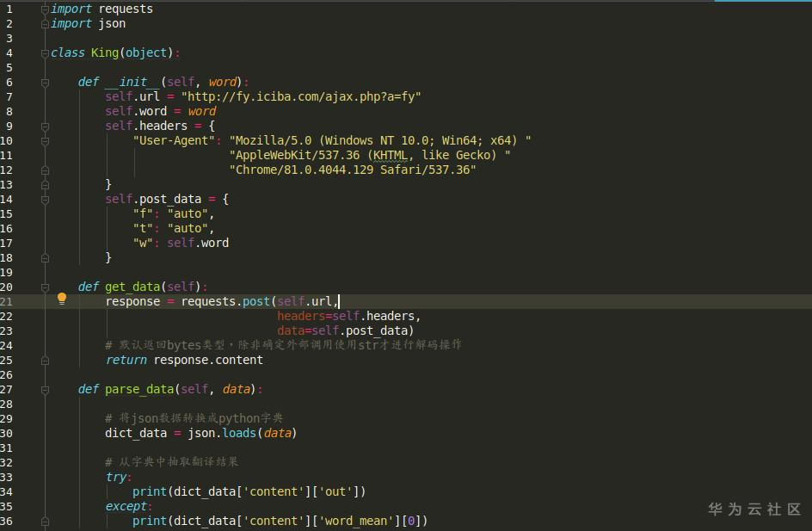The image size is (812, 531).
Task: Click the bytes comment on line 24
Action: click(283, 345)
